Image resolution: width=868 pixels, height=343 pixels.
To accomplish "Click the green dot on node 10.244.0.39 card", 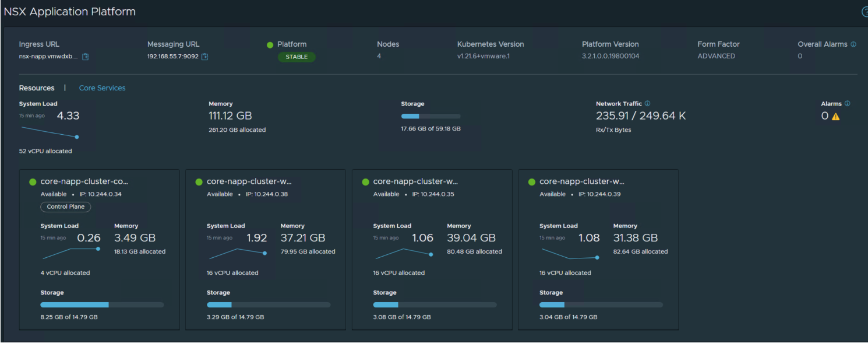I will pyautogui.click(x=531, y=182).
